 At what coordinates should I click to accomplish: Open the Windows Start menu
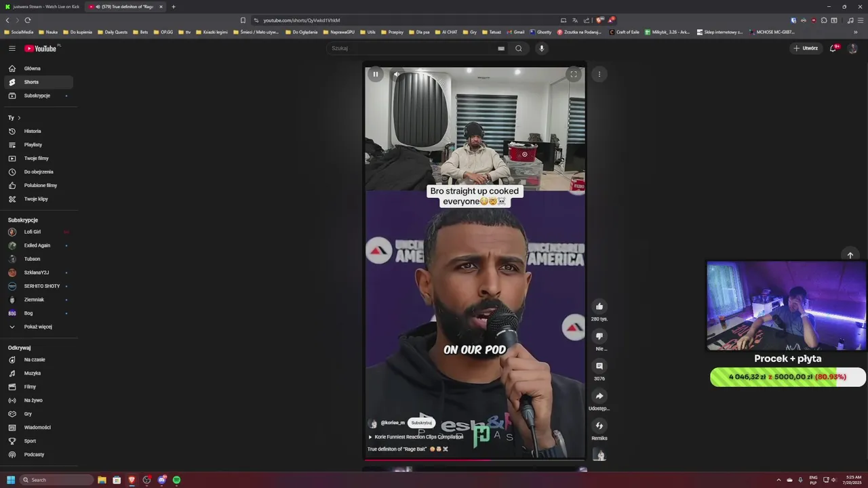[11, 480]
